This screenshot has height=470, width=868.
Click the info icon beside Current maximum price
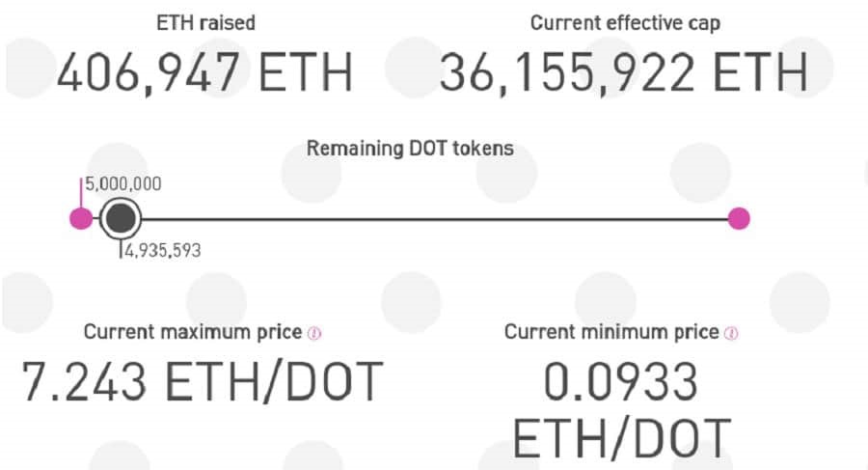click(x=313, y=333)
